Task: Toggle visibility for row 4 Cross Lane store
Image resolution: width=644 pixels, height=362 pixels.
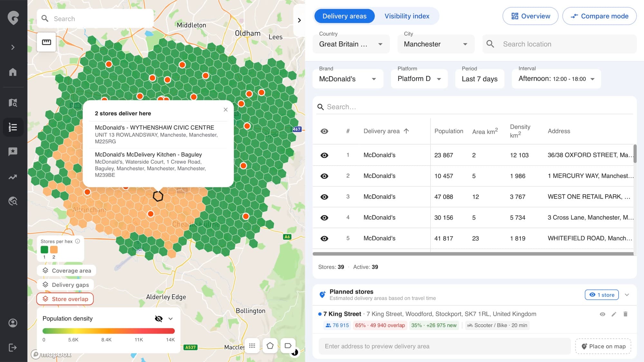Action: tap(324, 218)
